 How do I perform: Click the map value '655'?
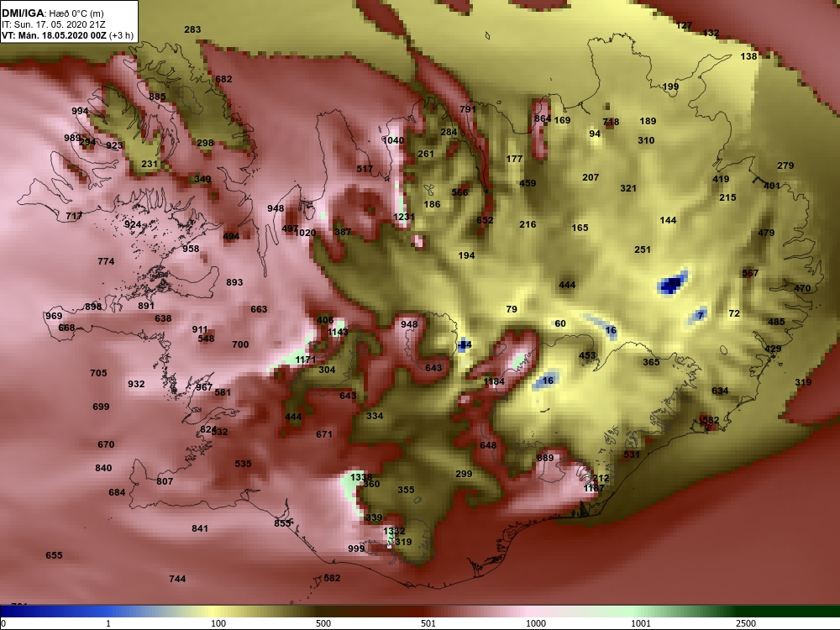point(54,555)
